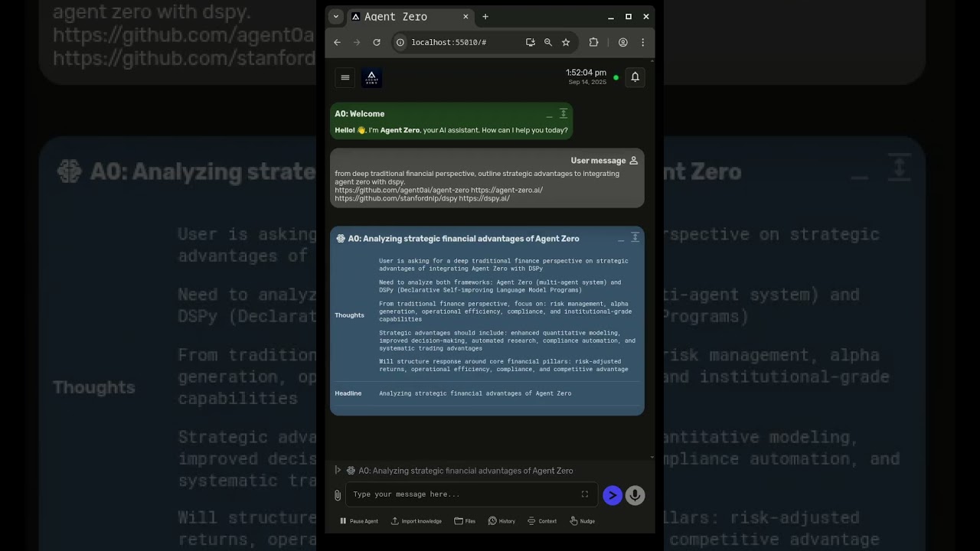Nudge the agent
The height and width of the screenshot is (551, 980).
pyautogui.click(x=582, y=521)
